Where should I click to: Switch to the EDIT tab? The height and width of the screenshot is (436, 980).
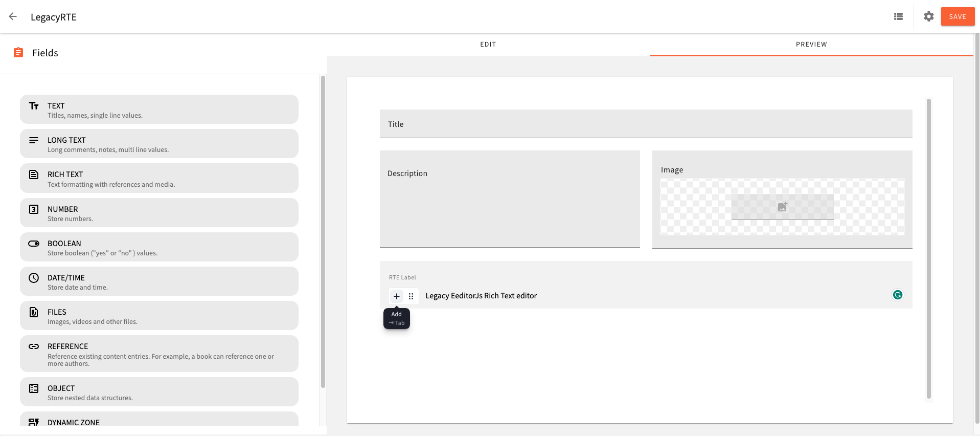pyautogui.click(x=488, y=45)
